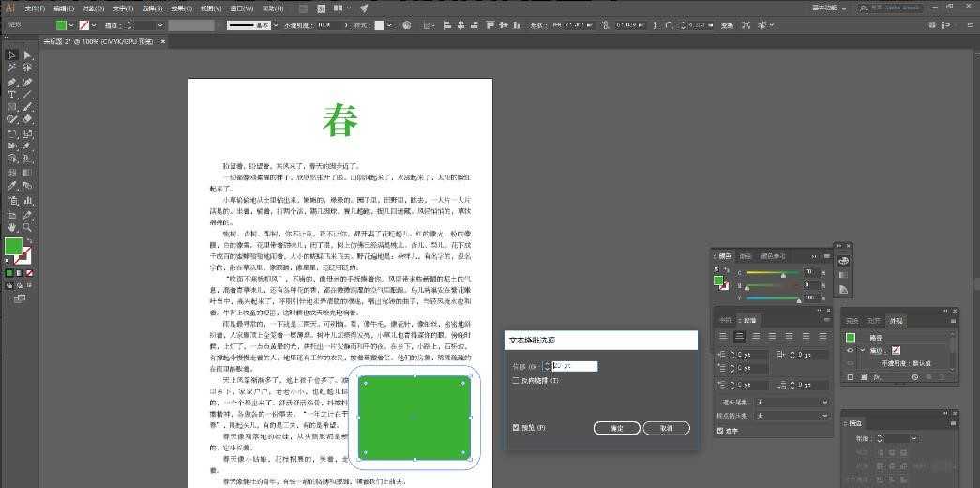Select the Hand tool
Viewport: 980px width, 488px height.
tap(11, 228)
